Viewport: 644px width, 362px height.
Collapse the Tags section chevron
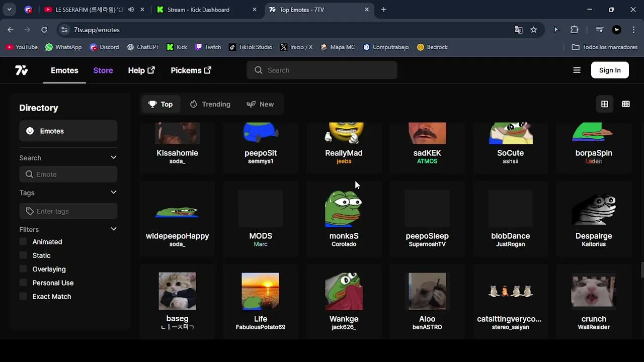[113, 192]
